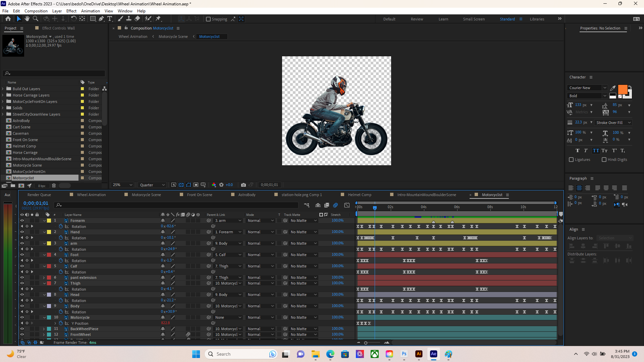
Task: Click the snapshot camera icon
Action: click(244, 185)
